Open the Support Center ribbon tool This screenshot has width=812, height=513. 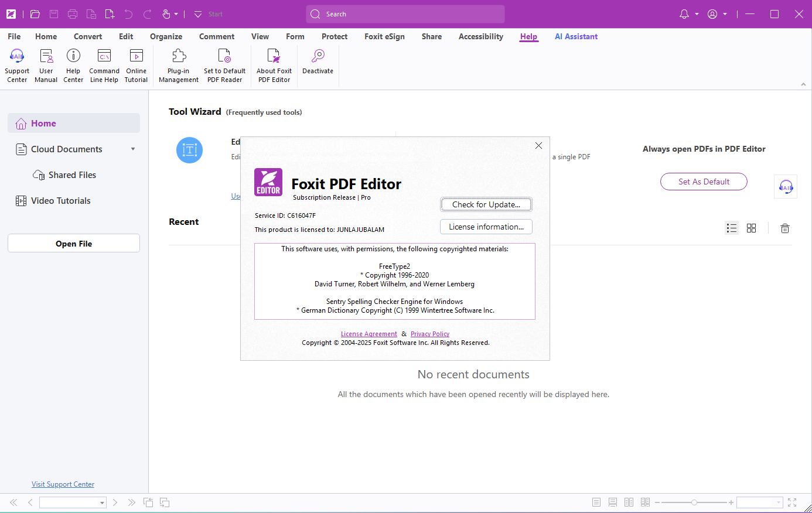[x=17, y=66]
